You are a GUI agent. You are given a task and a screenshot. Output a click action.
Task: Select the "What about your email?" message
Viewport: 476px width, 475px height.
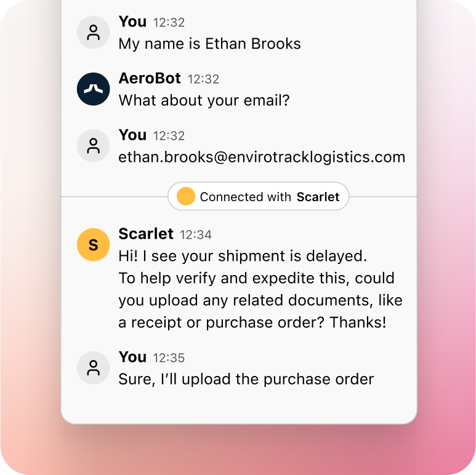pyautogui.click(x=204, y=100)
